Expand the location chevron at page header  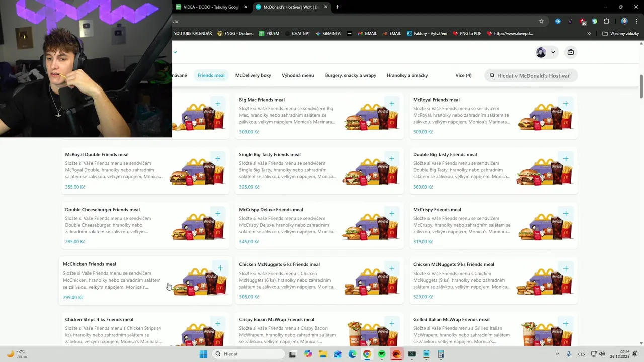click(x=175, y=52)
